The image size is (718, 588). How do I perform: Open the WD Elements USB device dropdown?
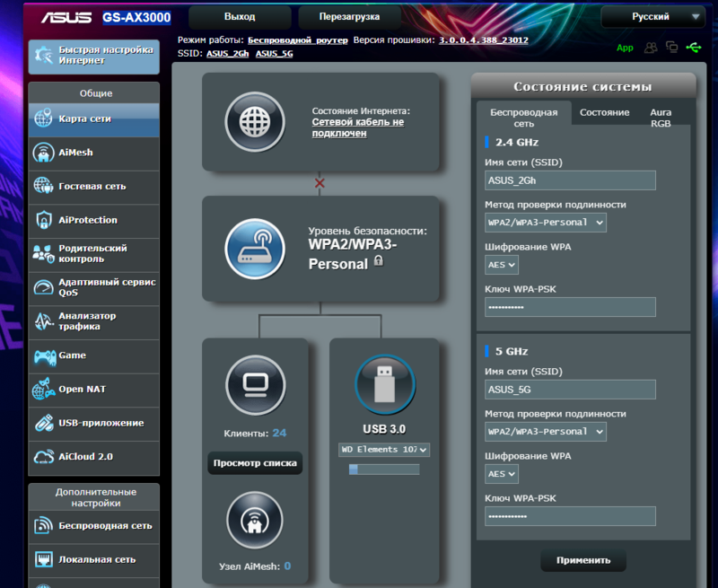[x=384, y=450]
